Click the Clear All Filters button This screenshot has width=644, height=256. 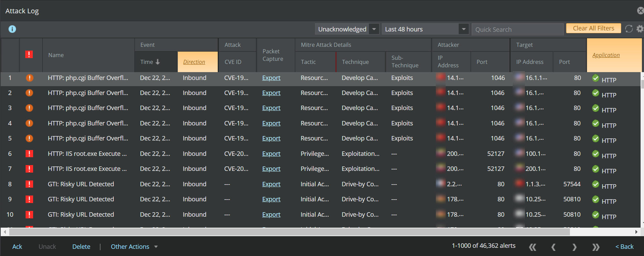[593, 28]
